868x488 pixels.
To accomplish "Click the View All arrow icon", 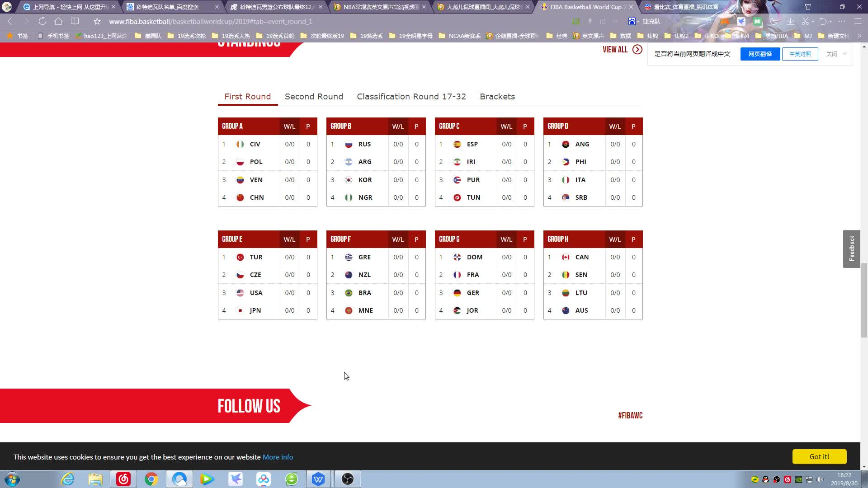I will [x=637, y=50].
